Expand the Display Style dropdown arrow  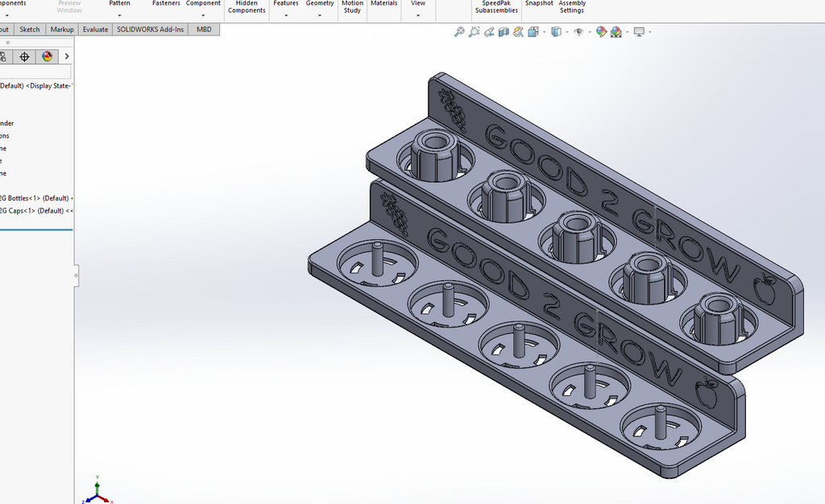[x=566, y=32]
